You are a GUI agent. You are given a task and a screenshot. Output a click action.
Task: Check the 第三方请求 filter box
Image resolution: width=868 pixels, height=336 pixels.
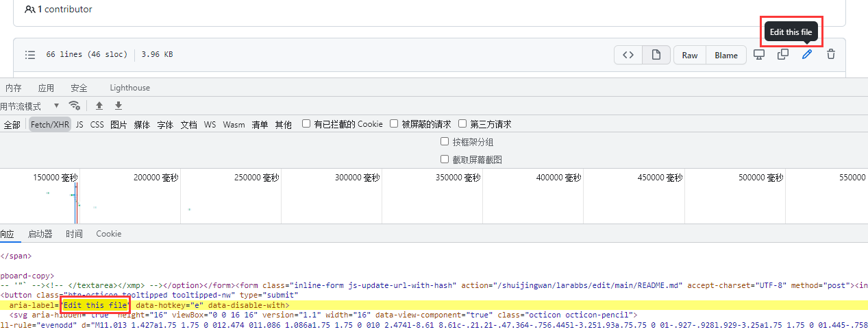[x=462, y=124]
